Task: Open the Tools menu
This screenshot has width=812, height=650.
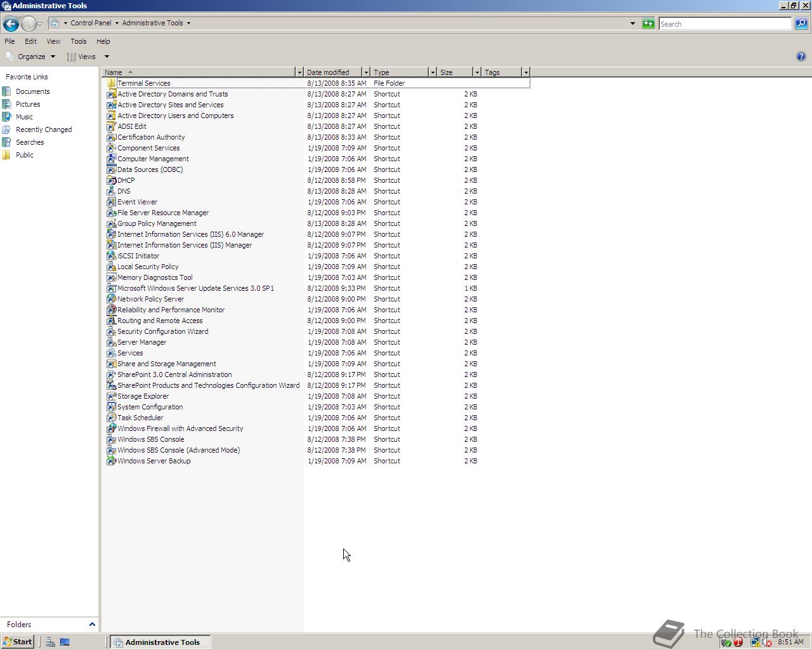Action: (79, 41)
